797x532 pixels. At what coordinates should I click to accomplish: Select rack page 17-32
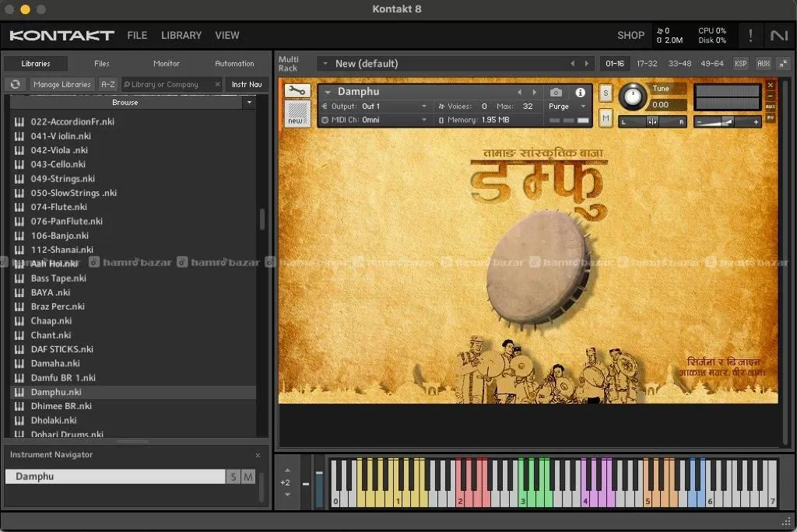647,64
